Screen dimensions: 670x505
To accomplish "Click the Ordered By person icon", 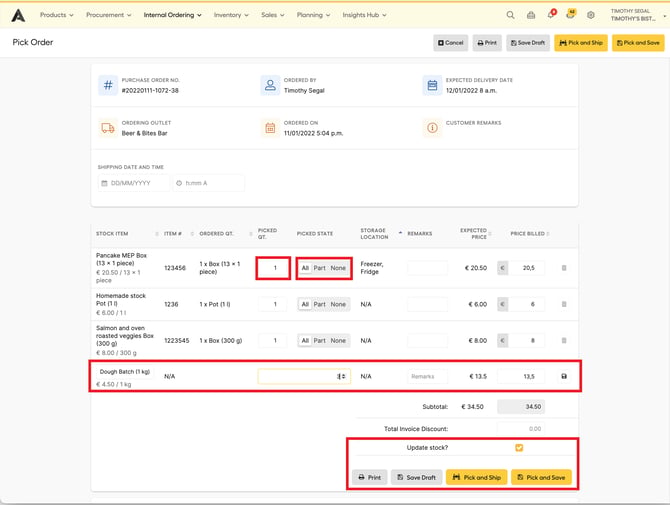I will tap(270, 85).
